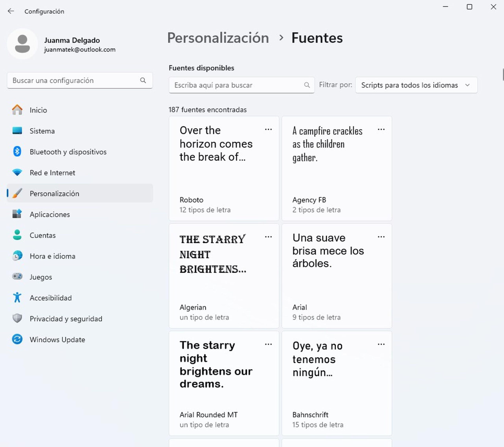The width and height of the screenshot is (504, 447).
Task: Open more options for Arial font
Action: pos(381,237)
